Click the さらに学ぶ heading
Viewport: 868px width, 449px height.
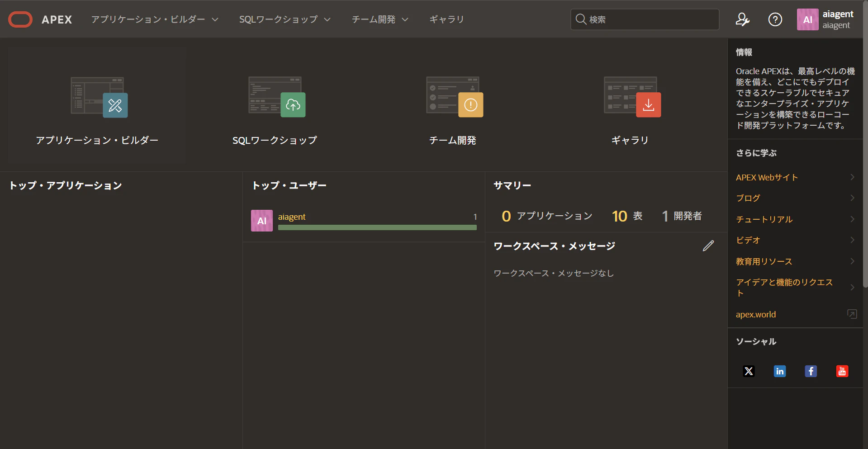pos(756,153)
